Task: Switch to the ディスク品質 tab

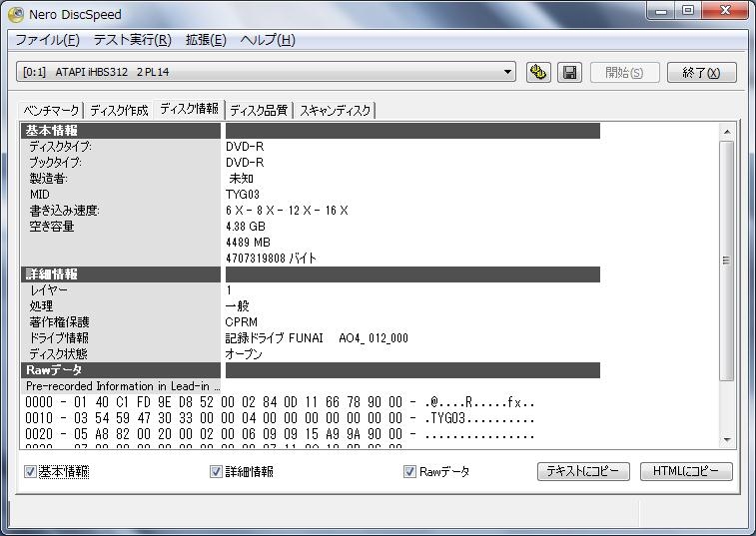Action: pyautogui.click(x=259, y=110)
